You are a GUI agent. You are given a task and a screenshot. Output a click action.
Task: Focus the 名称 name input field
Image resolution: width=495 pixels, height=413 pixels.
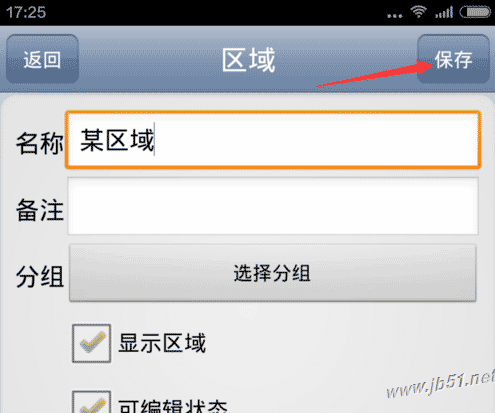pos(273,140)
